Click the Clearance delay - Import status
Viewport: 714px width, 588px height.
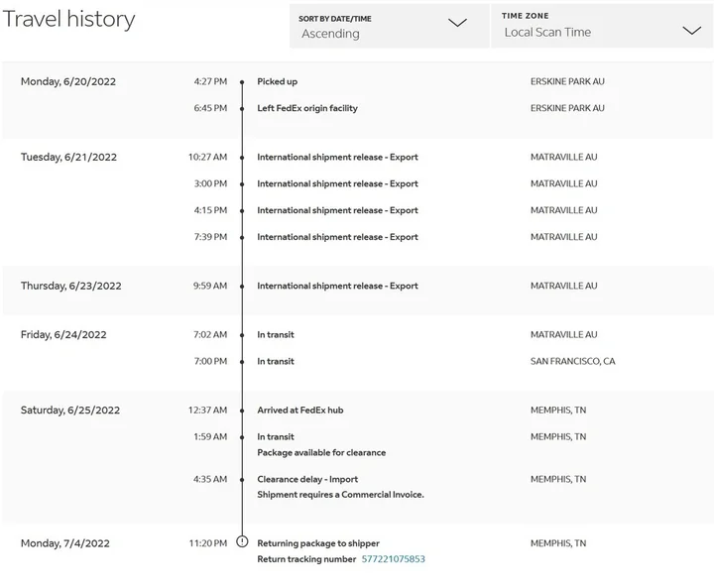coord(307,479)
